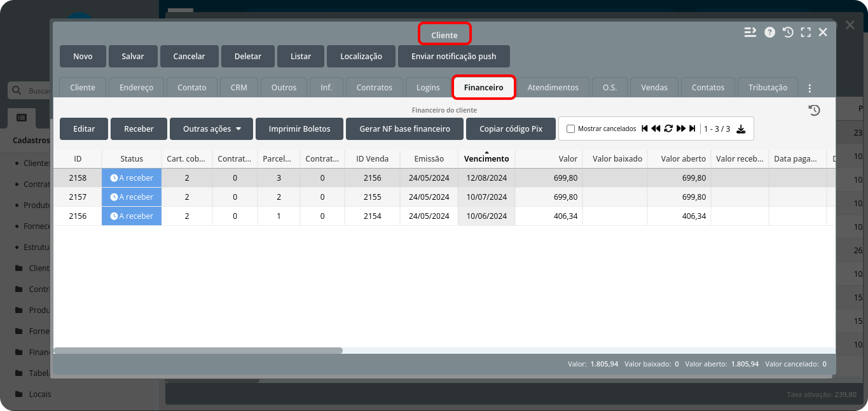Click due date 12/08/2024 cell
The height and width of the screenshot is (411, 868).
(x=486, y=178)
